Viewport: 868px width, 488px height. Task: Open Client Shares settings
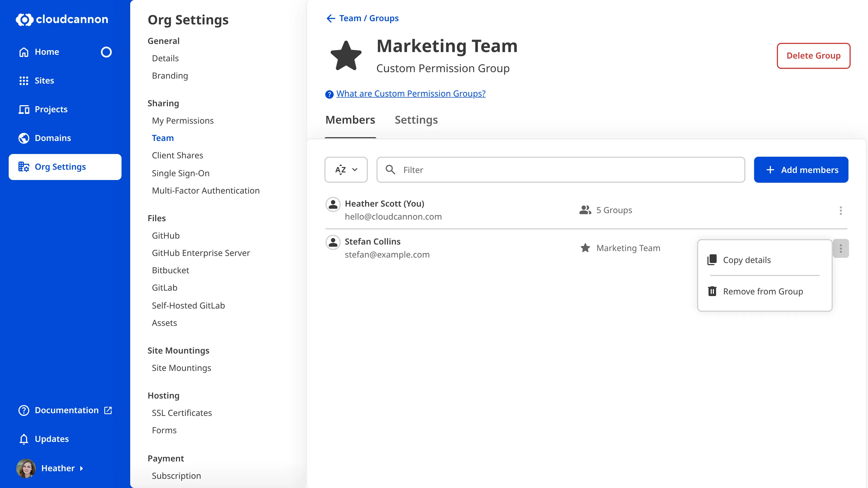tap(177, 155)
